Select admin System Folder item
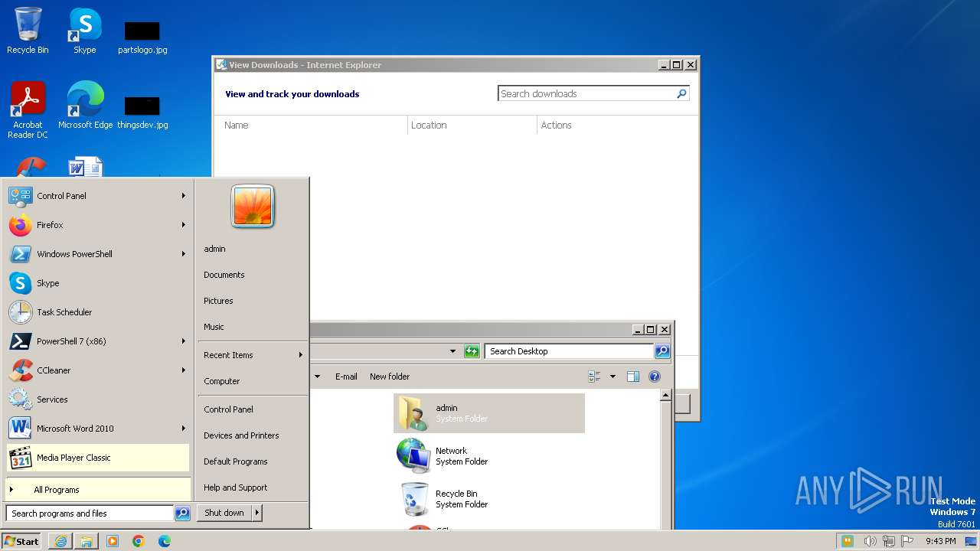The height and width of the screenshot is (551, 980). click(x=489, y=413)
